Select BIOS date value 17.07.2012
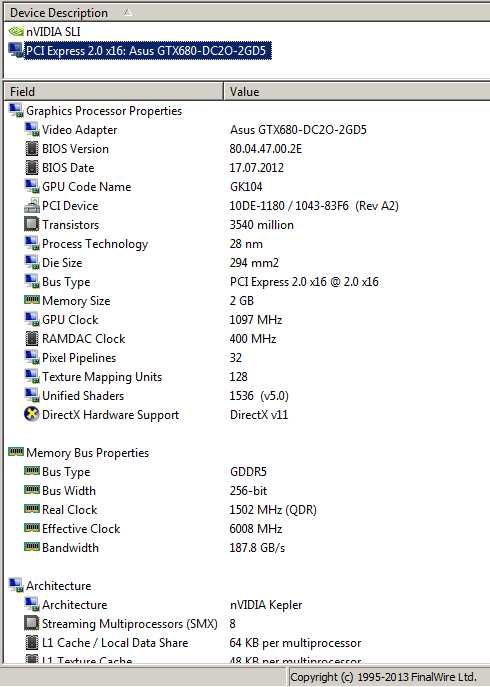The image size is (490, 687). pyautogui.click(x=256, y=168)
